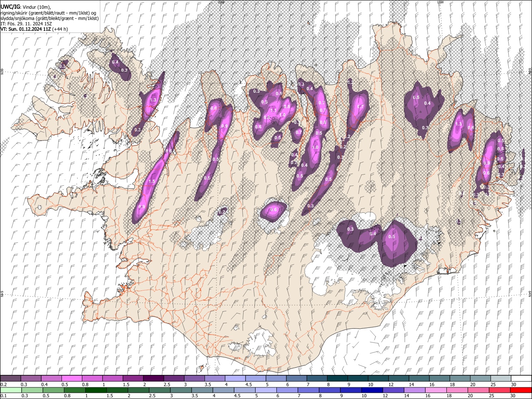
Task: Pick the pink lower swatch labeled 16
Action: [436, 390]
